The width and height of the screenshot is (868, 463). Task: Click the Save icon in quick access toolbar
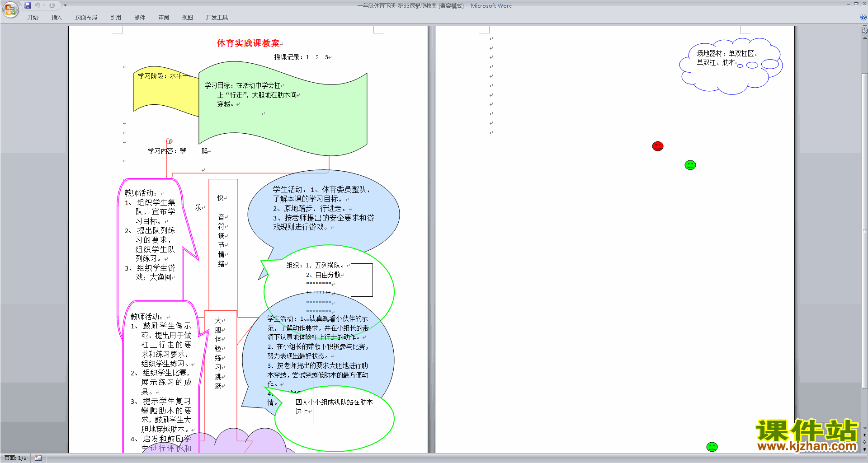[x=28, y=5]
